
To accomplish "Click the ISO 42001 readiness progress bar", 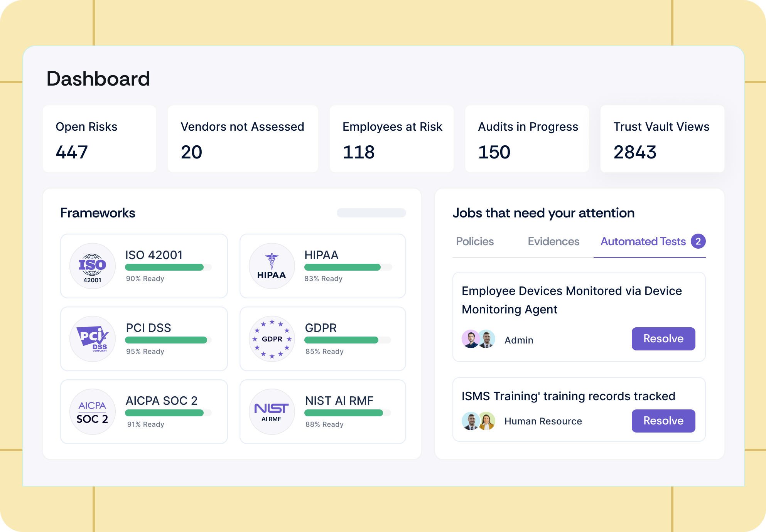I will [168, 267].
